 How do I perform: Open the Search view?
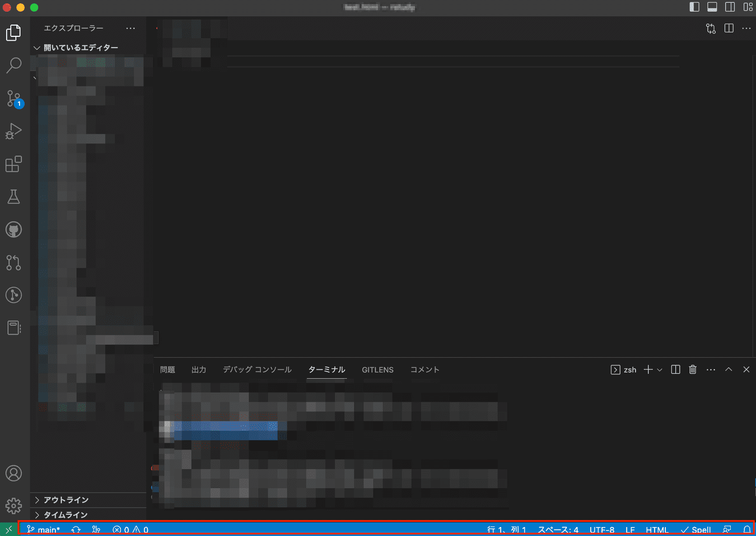(13, 65)
